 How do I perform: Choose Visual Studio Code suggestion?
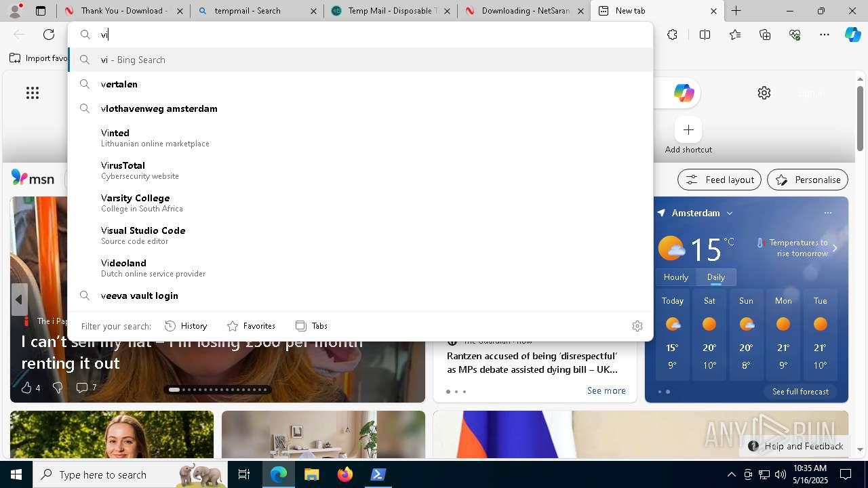[360, 235]
